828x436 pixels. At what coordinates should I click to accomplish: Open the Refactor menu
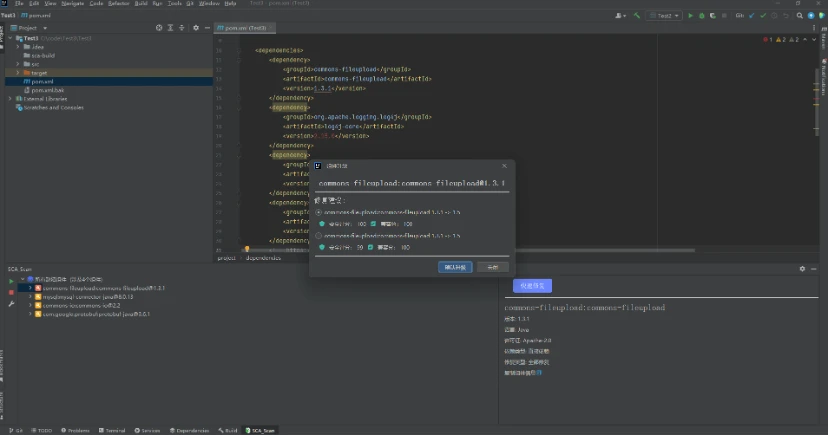[x=118, y=3]
